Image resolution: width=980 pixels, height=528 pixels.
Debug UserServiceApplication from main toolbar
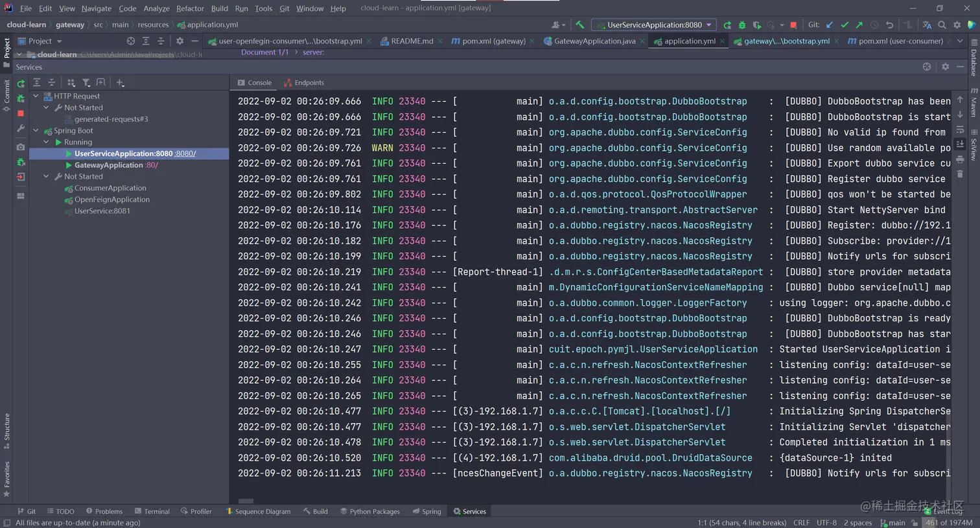742,25
